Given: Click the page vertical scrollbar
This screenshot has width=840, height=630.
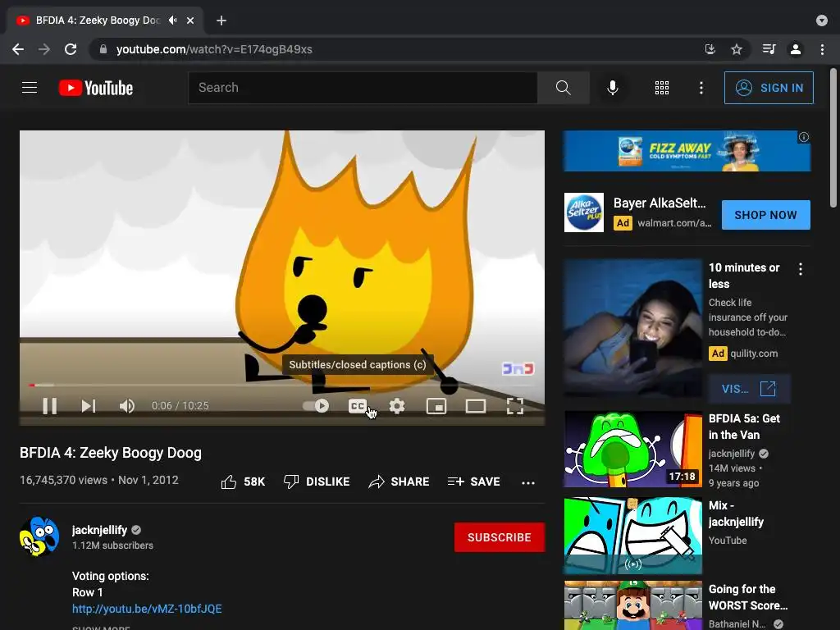Looking at the screenshot, I should pyautogui.click(x=833, y=137).
